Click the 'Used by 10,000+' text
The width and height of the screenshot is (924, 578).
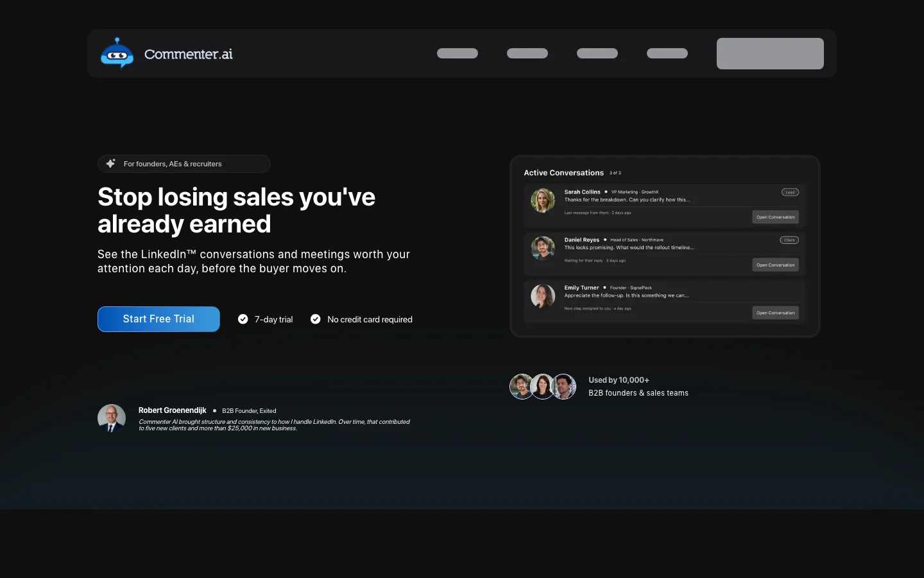(x=619, y=380)
